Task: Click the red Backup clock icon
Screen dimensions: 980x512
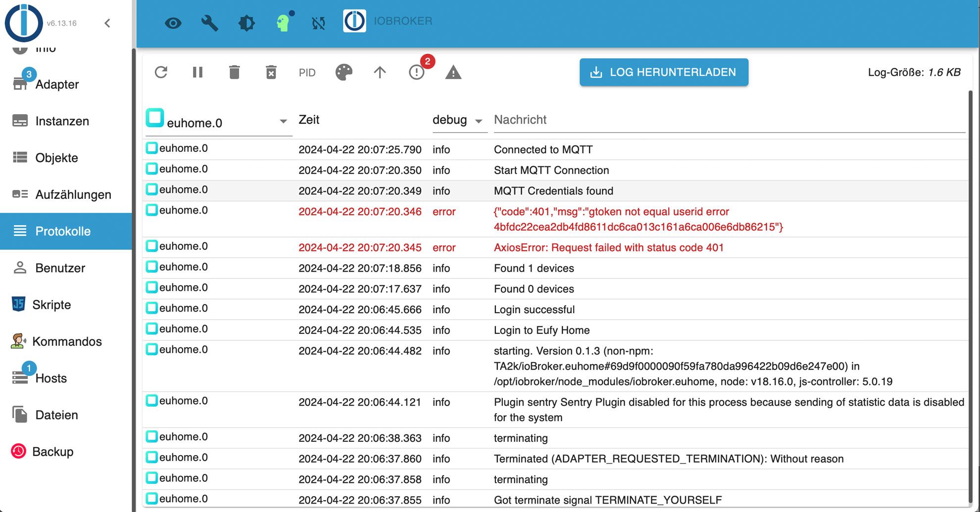Action: 19,451
